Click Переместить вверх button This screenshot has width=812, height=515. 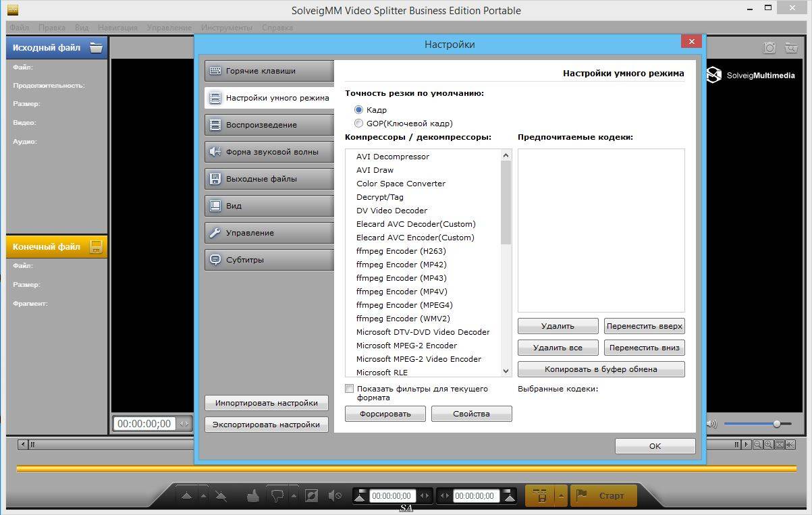(x=645, y=326)
